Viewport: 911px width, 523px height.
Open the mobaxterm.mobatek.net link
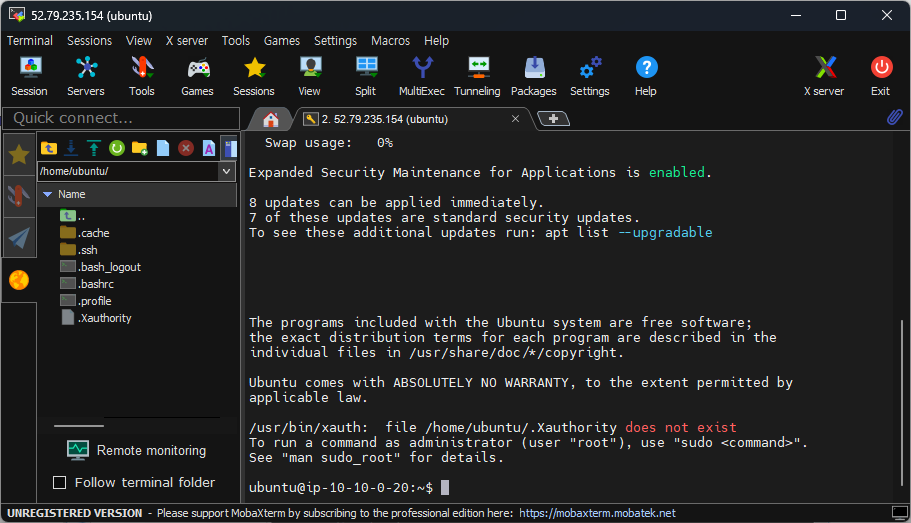pyautogui.click(x=597, y=513)
